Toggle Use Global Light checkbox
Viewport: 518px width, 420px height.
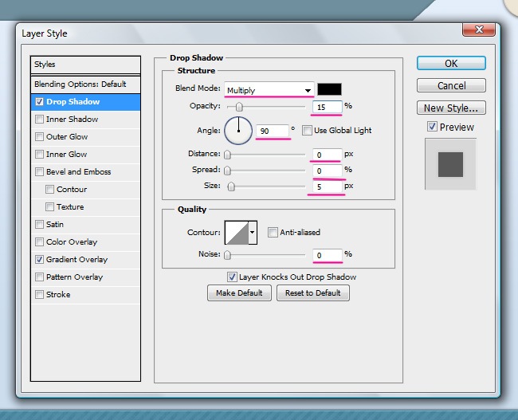pyautogui.click(x=308, y=131)
